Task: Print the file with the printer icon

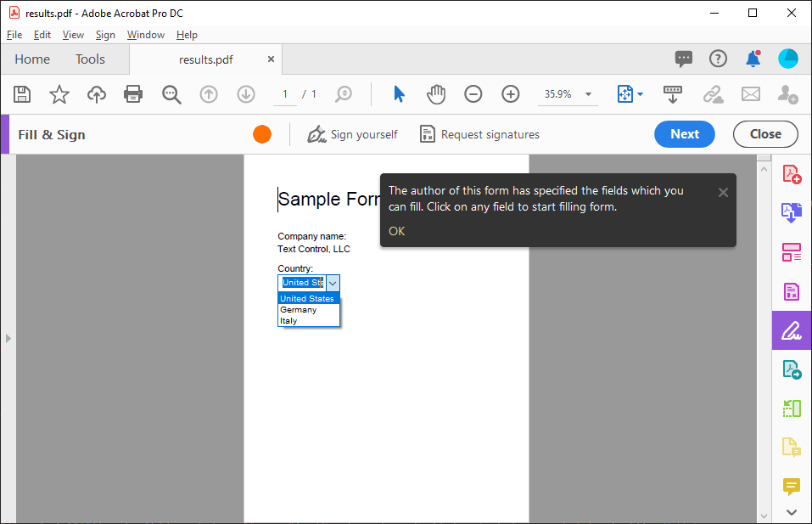Action: 133,94
